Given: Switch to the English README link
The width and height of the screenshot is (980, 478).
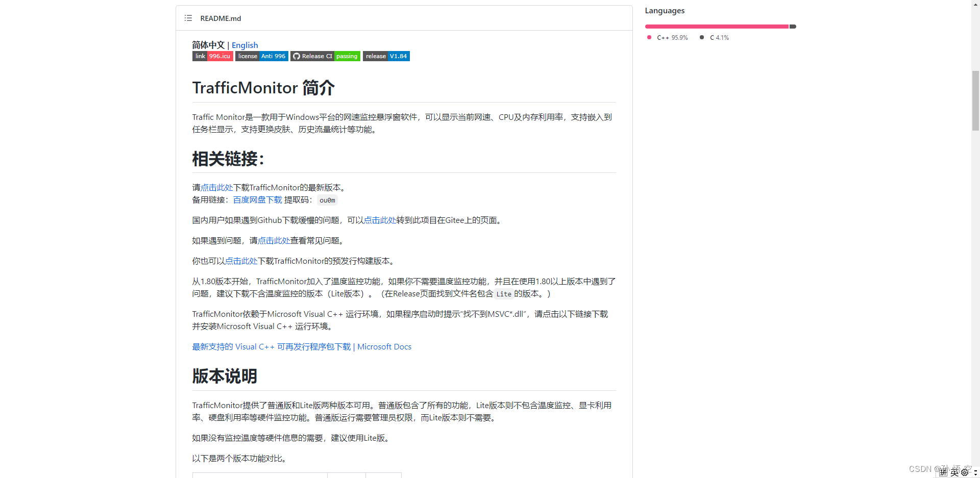Looking at the screenshot, I should pyautogui.click(x=245, y=45).
